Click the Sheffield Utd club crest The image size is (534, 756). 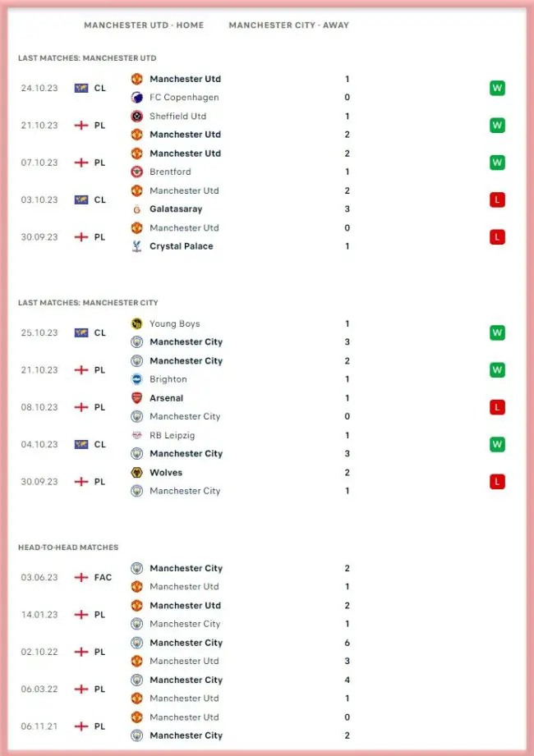(137, 117)
